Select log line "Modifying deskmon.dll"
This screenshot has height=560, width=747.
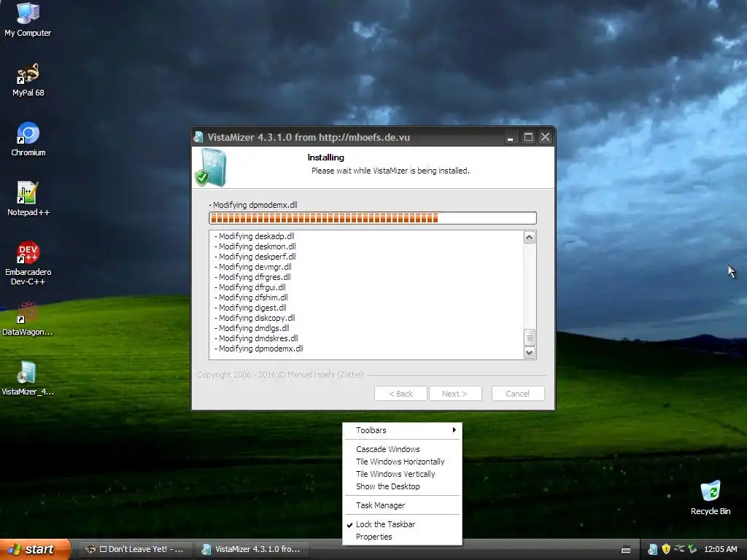(x=255, y=246)
